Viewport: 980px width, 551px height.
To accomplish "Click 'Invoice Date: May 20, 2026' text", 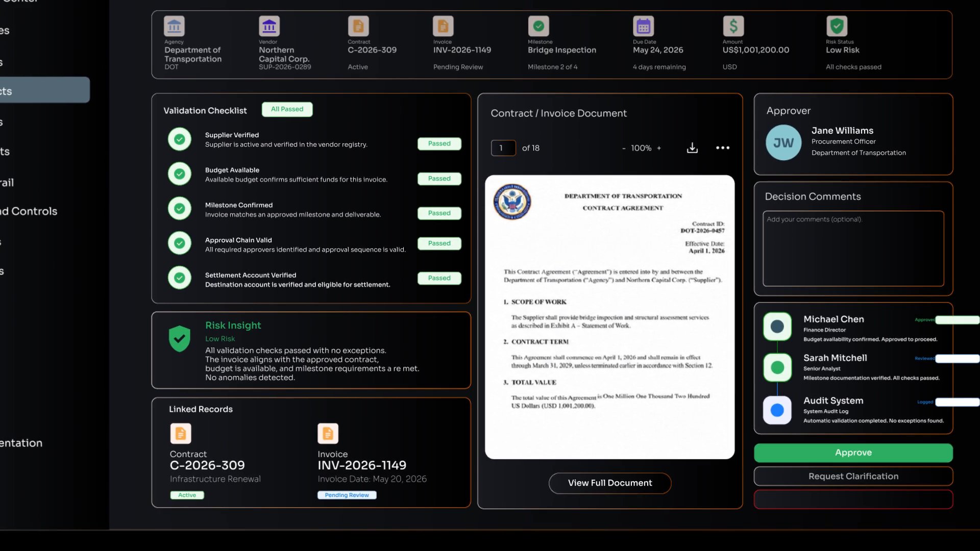I will [372, 479].
